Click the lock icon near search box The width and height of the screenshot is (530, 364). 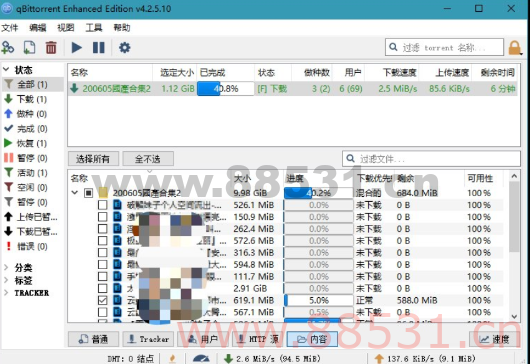515,48
